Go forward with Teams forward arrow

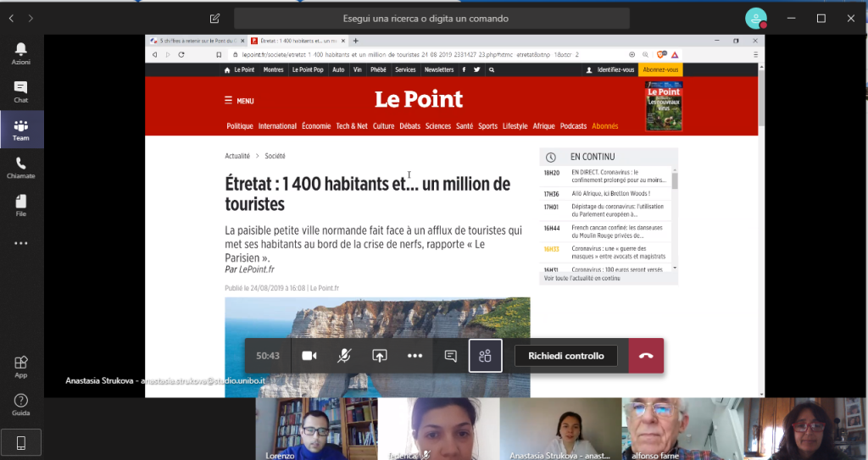click(31, 19)
